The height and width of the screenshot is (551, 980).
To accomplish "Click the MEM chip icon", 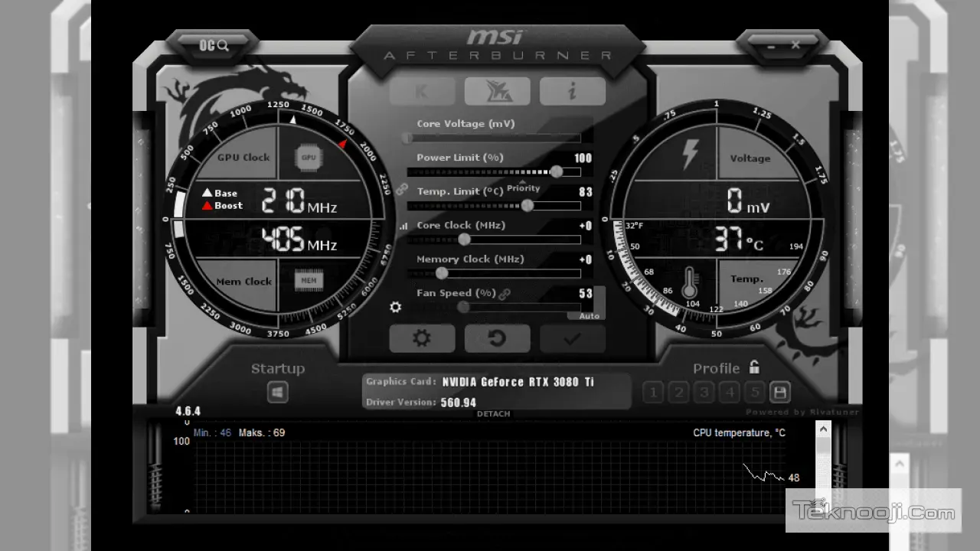I will (x=309, y=281).
